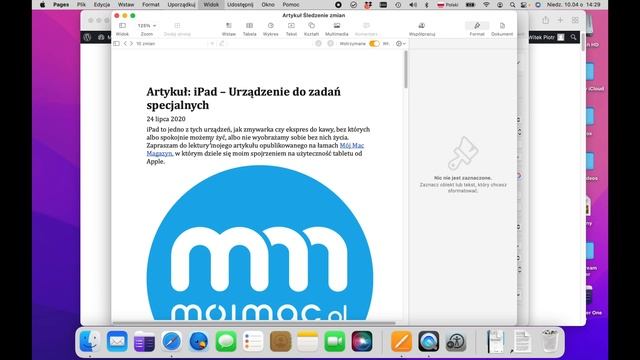Open Reminders from the Dock
This screenshot has height=360, width=640.
tap(253, 341)
